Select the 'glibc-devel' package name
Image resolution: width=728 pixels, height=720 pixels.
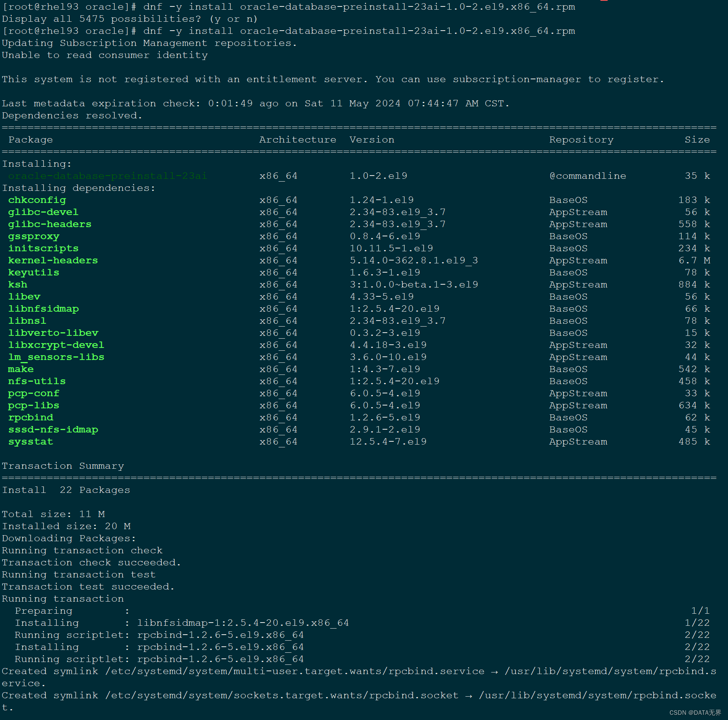(x=43, y=212)
